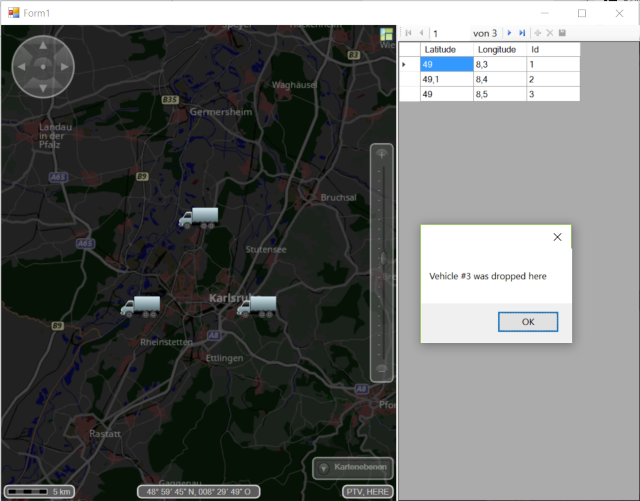
Task: Select Latitude cell of vehicle 1
Action: coord(447,64)
